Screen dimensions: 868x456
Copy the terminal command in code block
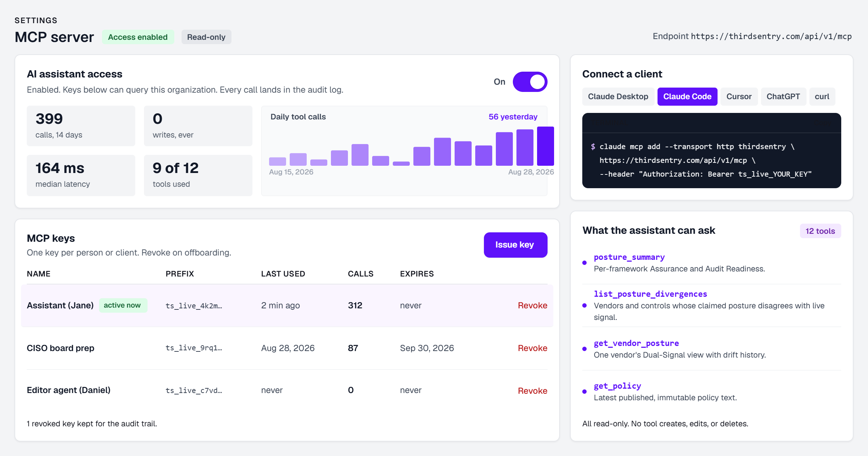[824, 123]
